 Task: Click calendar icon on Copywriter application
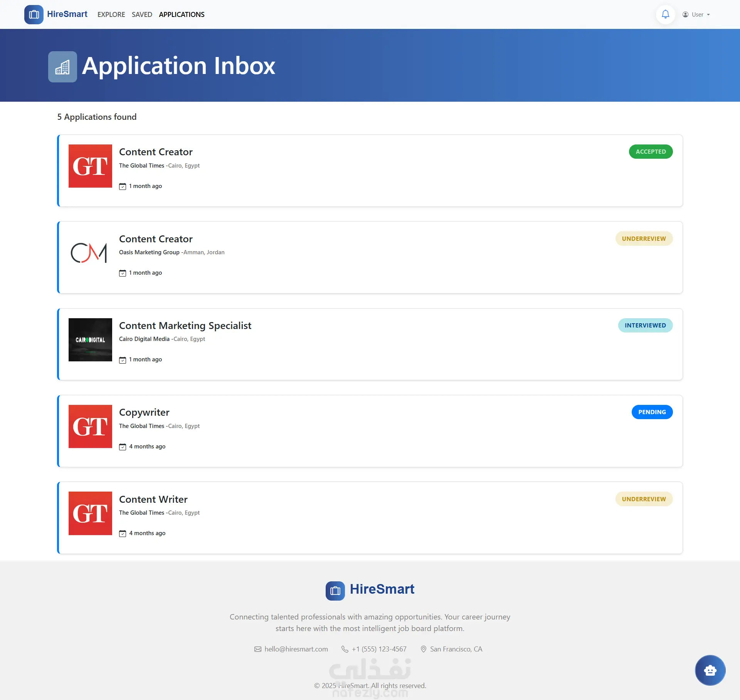click(123, 447)
